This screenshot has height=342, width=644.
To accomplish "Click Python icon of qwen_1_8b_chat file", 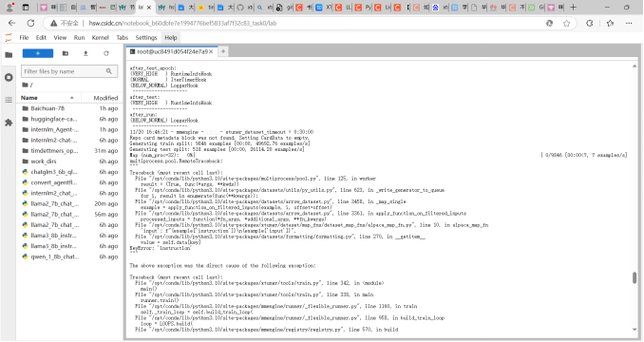I will [x=25, y=257].
